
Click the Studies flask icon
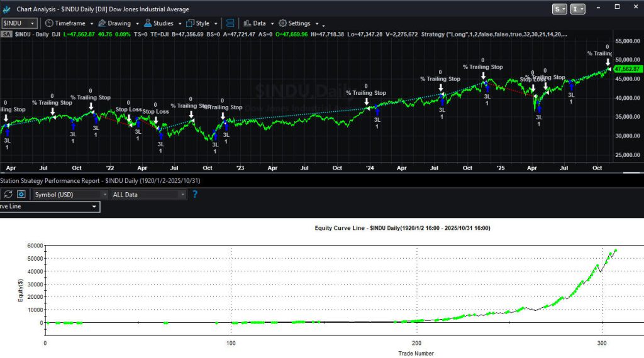[x=147, y=23]
